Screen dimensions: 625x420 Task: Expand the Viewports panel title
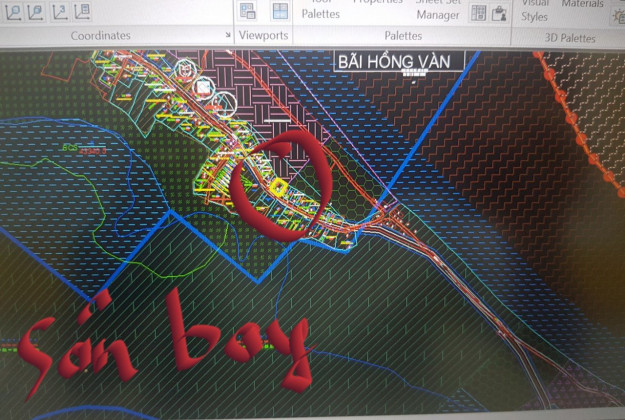pyautogui.click(x=264, y=36)
